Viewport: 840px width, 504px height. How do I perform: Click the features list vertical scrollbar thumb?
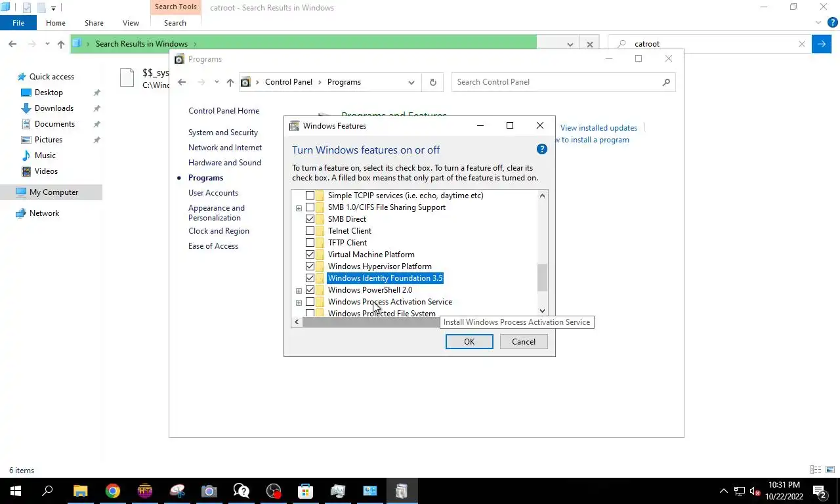[x=542, y=278]
